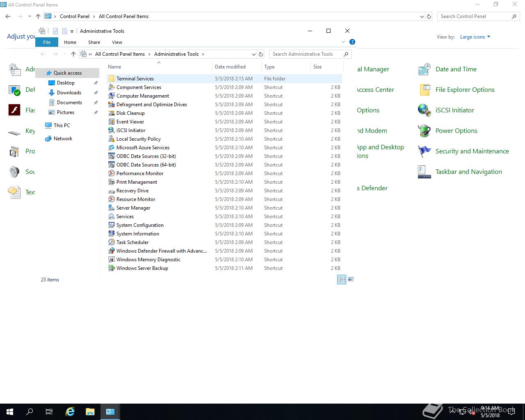Open the Home ribbon tab
The image size is (525, 420).
70,42
